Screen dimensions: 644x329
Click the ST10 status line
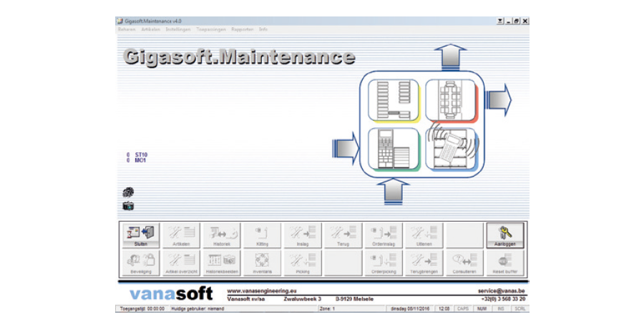click(x=137, y=155)
